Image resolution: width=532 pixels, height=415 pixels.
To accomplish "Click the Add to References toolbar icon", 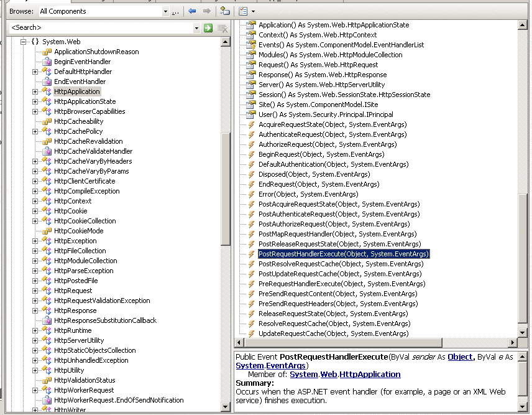I will click(224, 11).
